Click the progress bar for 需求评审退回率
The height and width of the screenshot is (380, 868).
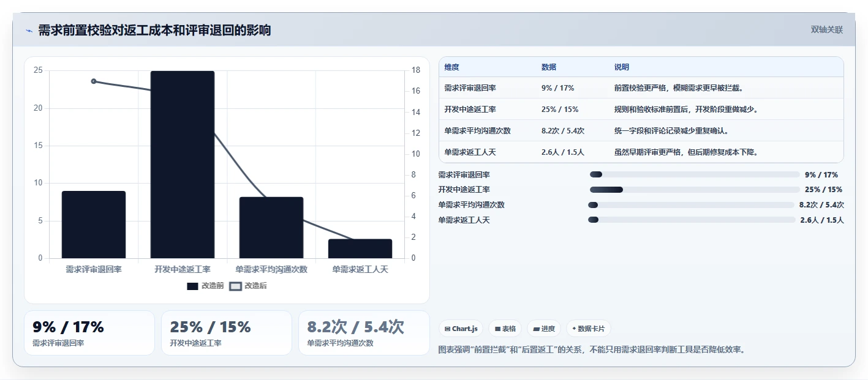click(x=695, y=174)
